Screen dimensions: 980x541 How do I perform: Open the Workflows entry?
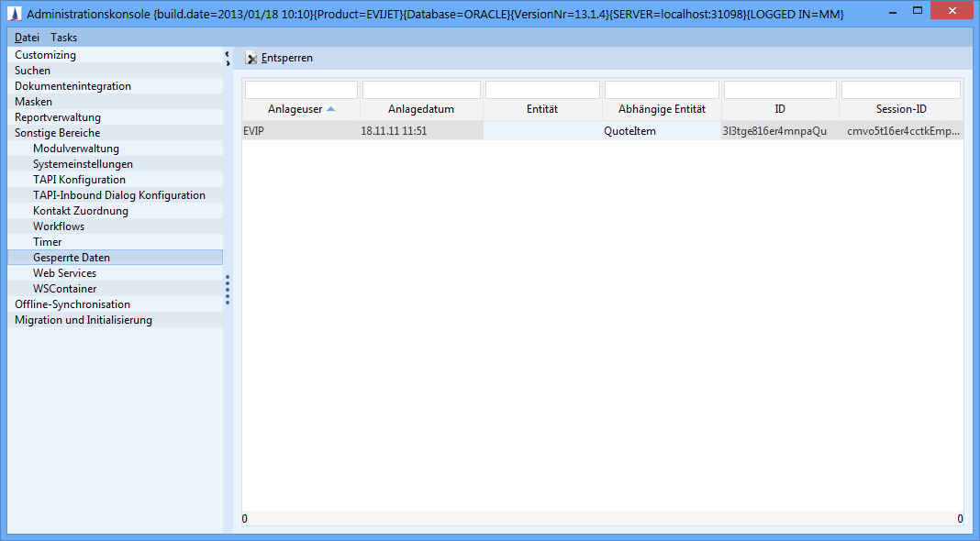(x=58, y=226)
